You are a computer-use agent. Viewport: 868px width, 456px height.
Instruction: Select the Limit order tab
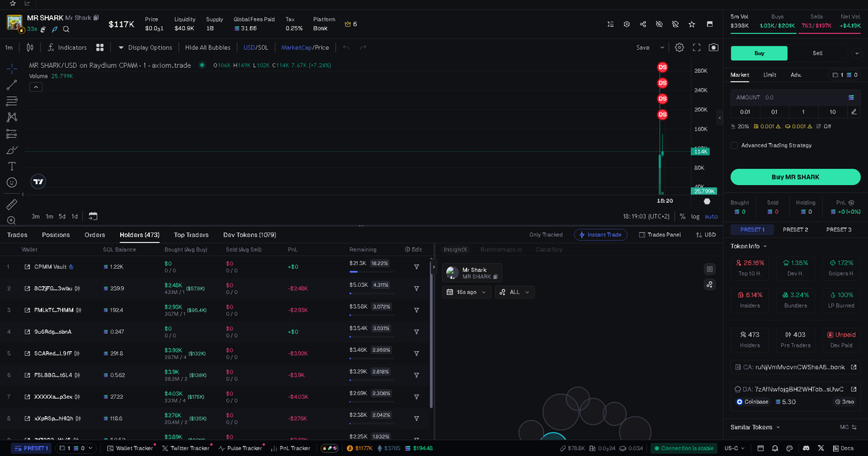(x=770, y=74)
